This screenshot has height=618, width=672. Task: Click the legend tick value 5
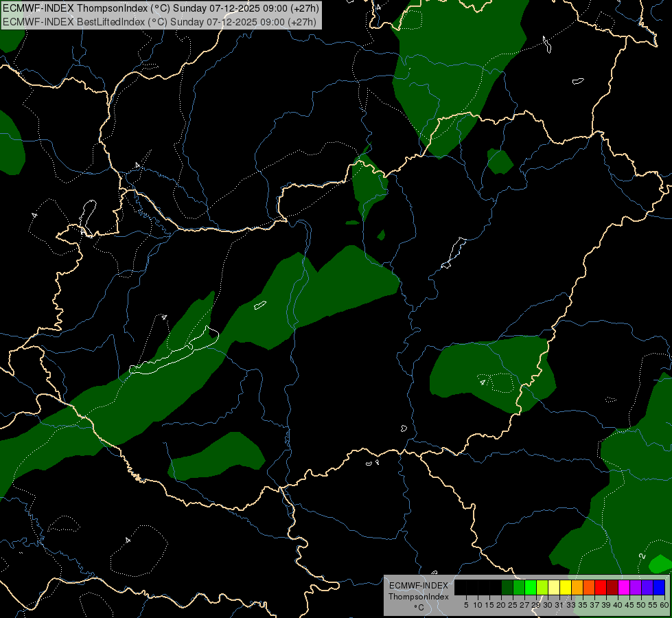pos(466,605)
